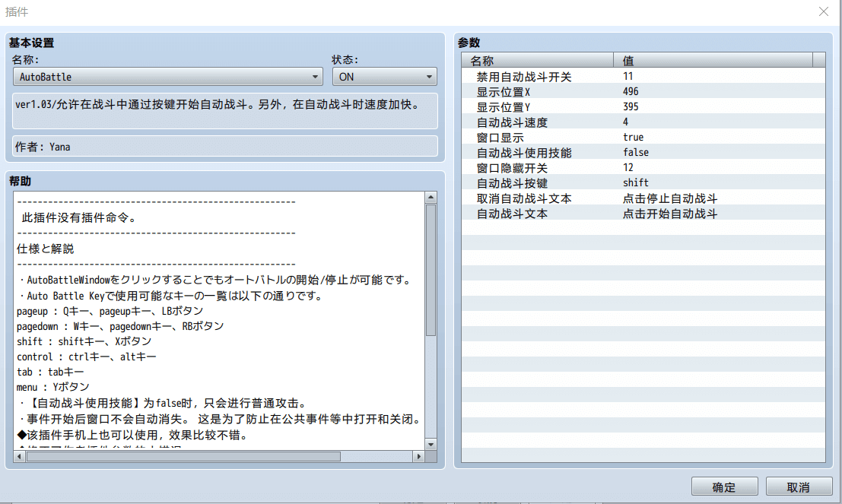This screenshot has height=504, width=842.
Task: Open the plugin name dropdown showing AutoBattle
Action: 167,77
